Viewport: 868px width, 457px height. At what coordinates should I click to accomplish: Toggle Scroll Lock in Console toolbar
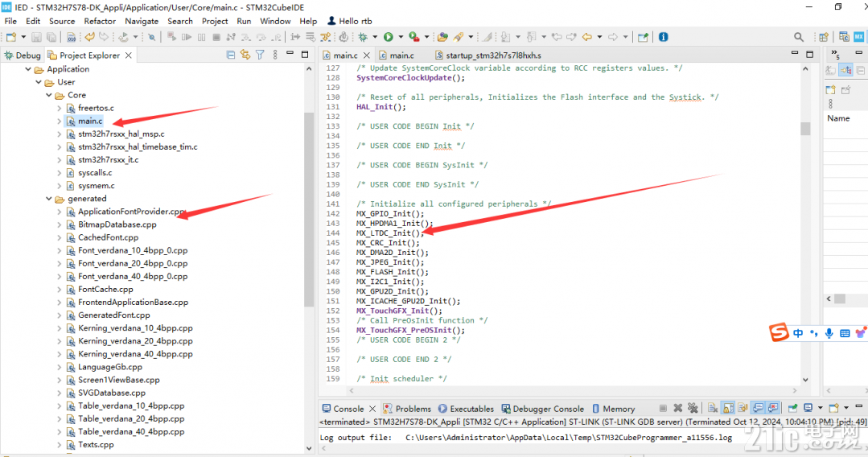point(729,408)
